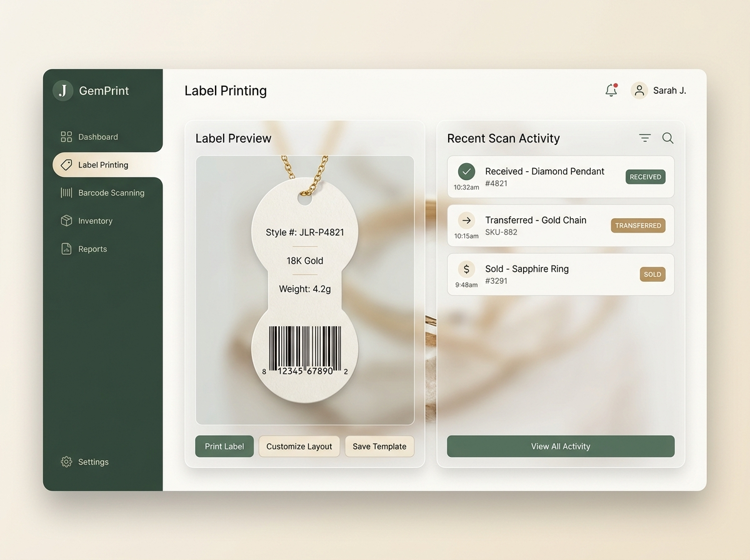Click the Inventory box icon
Viewport: 750px width, 560px height.
click(66, 221)
